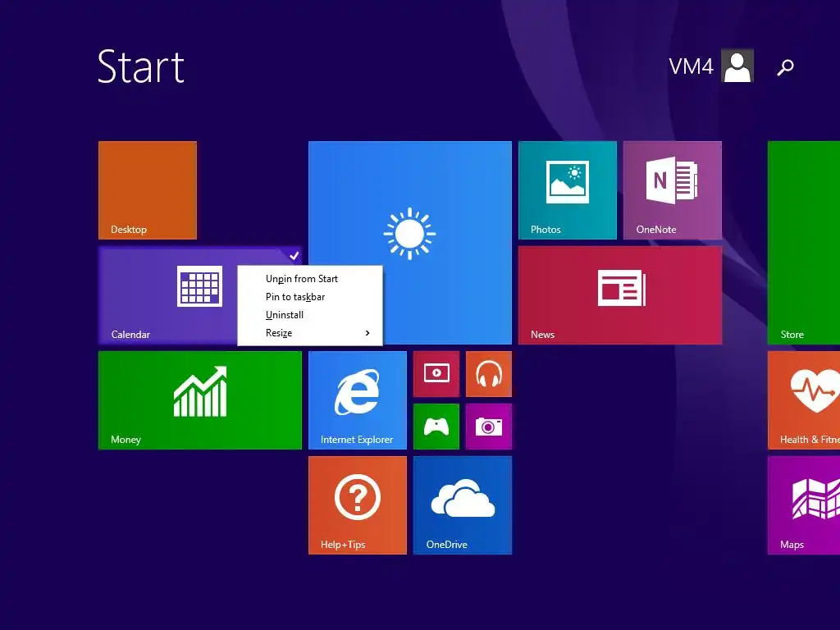This screenshot has width=840, height=630.
Task: Open the small Camera tile
Action: coord(489,427)
